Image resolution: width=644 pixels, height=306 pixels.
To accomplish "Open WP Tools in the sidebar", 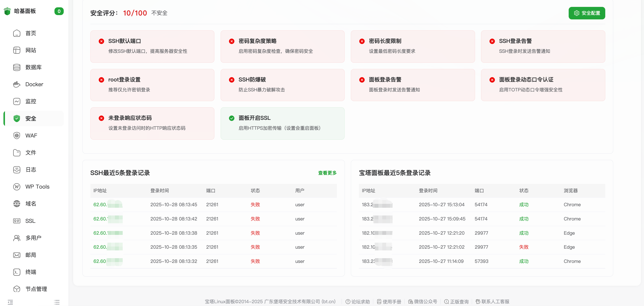I will pyautogui.click(x=37, y=187).
